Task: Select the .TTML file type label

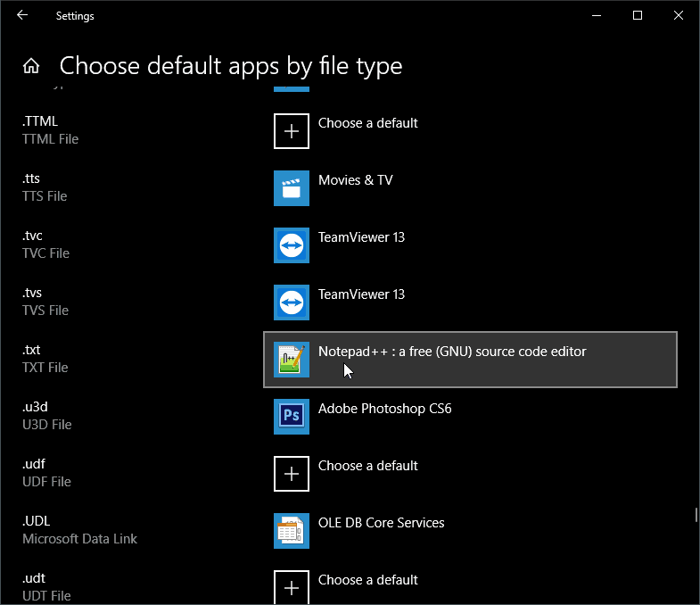Action: pyautogui.click(x=40, y=121)
